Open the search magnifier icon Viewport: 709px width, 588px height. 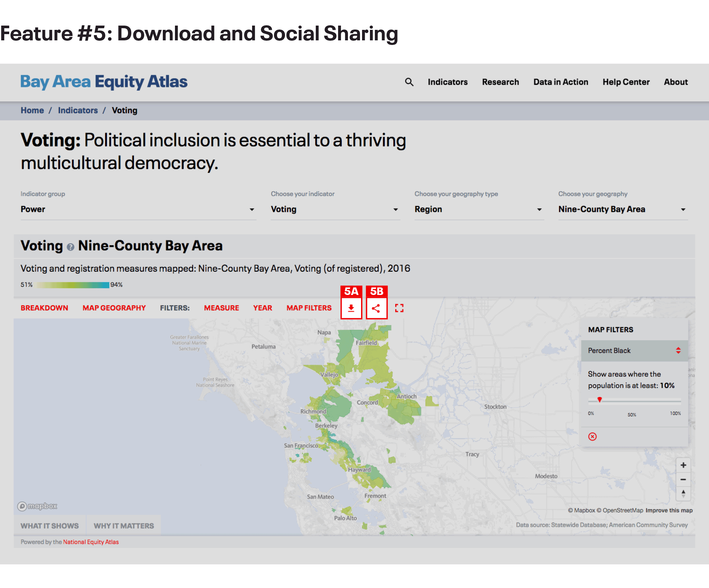click(409, 82)
